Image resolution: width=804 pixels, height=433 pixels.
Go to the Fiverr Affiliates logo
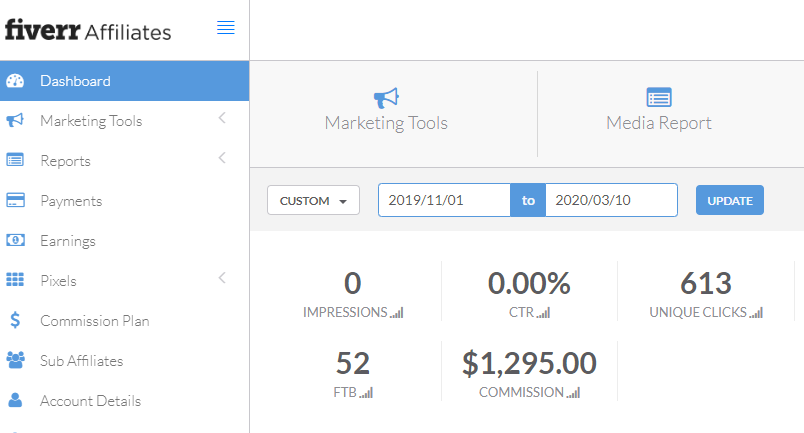pyautogui.click(x=88, y=31)
